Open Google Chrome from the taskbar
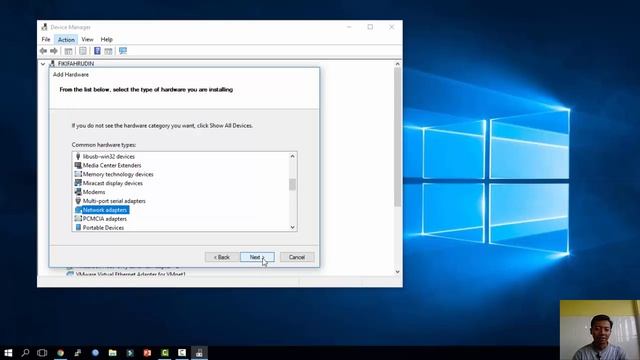The image size is (640, 360). point(60,353)
